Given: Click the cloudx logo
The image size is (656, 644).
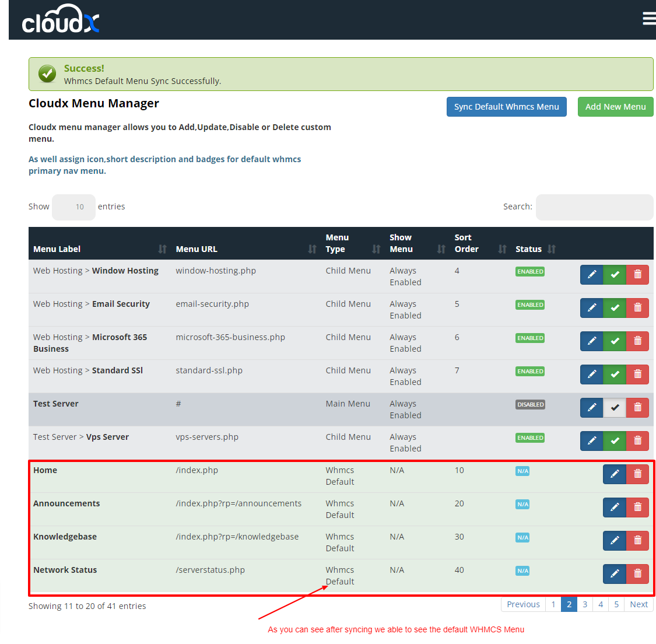Looking at the screenshot, I should 61,20.
